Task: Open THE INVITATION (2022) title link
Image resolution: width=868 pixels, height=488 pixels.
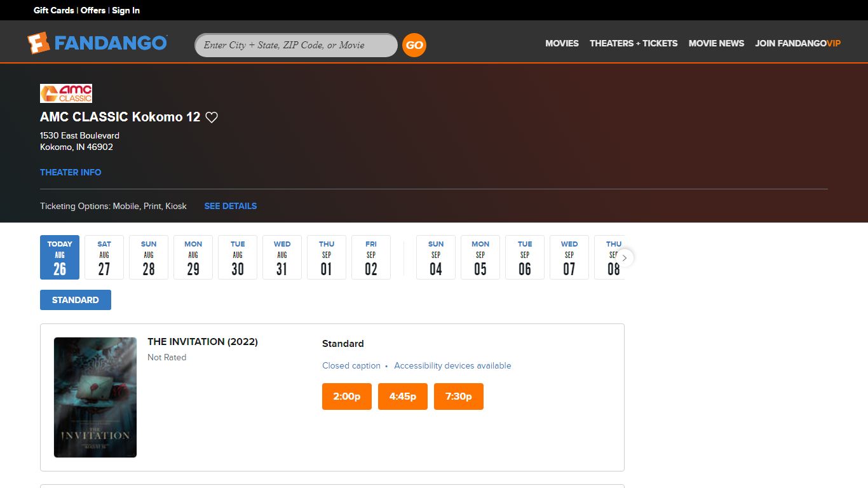Action: [203, 342]
